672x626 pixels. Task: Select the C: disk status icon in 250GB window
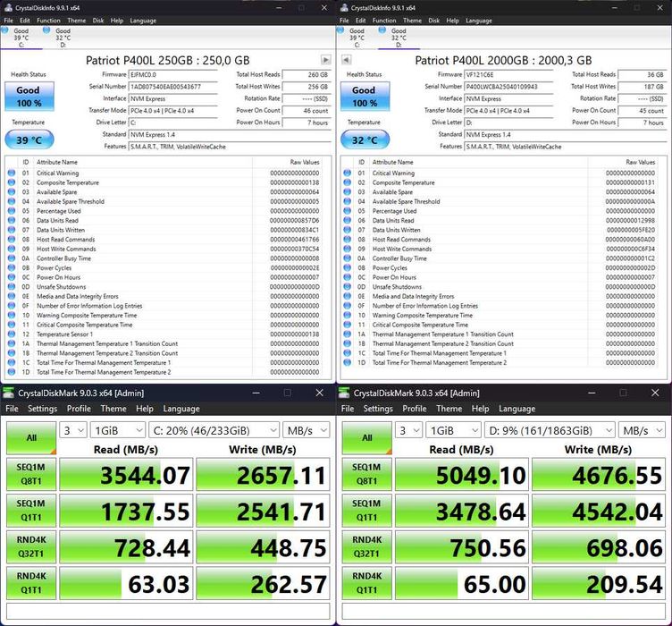[4, 30]
